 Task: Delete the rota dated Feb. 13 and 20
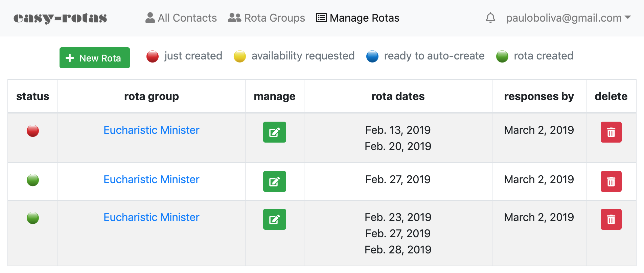click(611, 132)
